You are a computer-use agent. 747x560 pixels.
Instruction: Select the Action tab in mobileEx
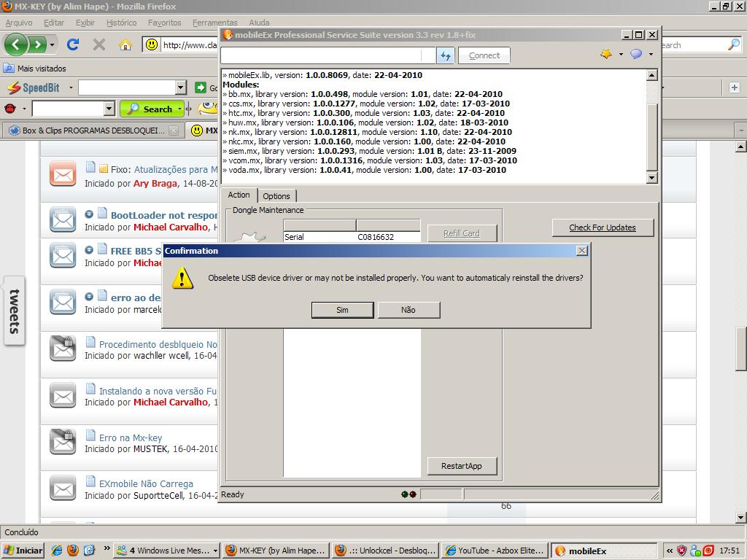coord(239,195)
